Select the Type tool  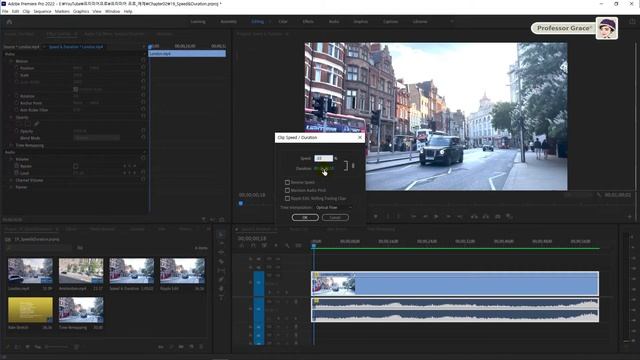pos(221,298)
